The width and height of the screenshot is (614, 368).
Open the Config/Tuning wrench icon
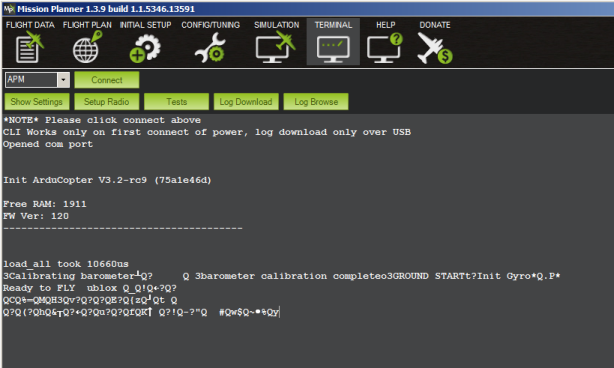[x=210, y=49]
